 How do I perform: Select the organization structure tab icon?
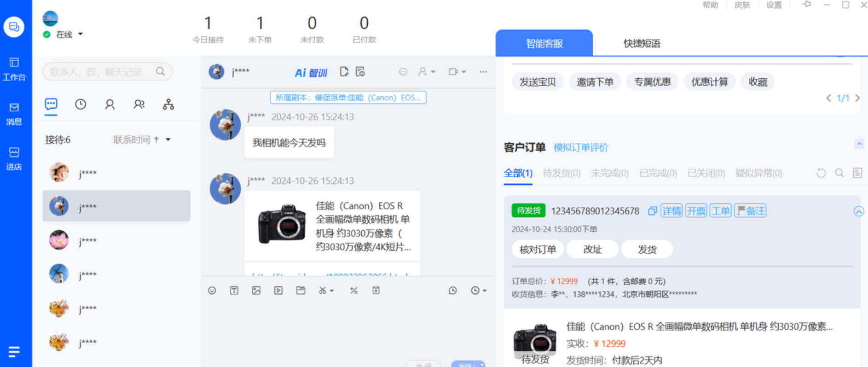[x=168, y=104]
